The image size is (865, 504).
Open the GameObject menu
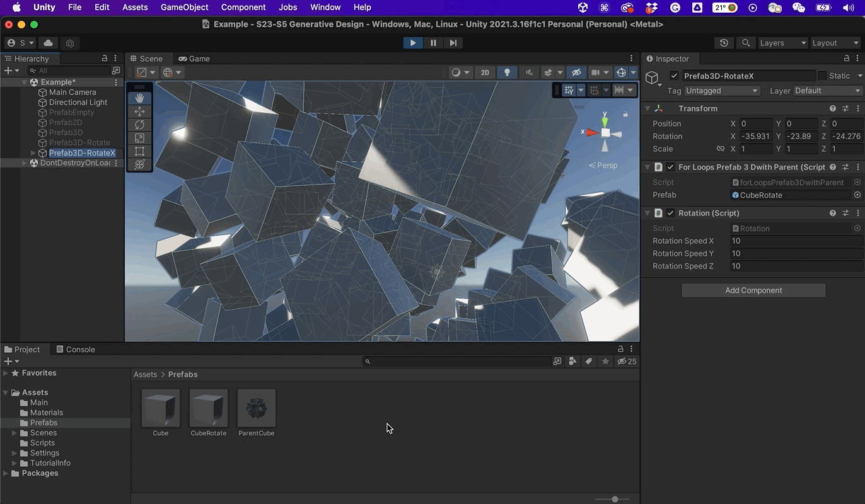185,8
